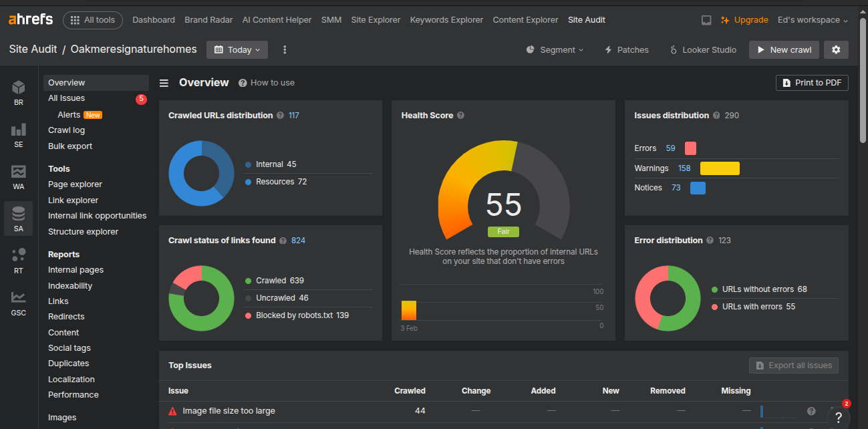The height and width of the screenshot is (429, 868).
Task: Open the GSC sidebar icon
Action: pos(19,302)
